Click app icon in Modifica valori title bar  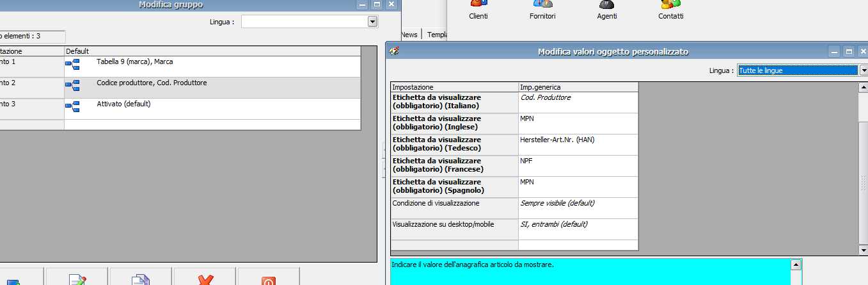(394, 52)
